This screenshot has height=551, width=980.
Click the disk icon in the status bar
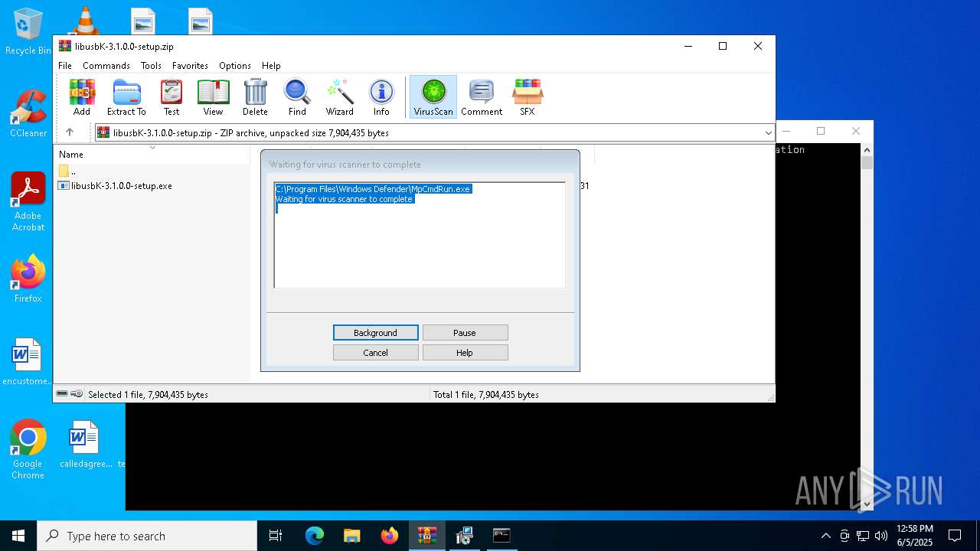pos(62,394)
